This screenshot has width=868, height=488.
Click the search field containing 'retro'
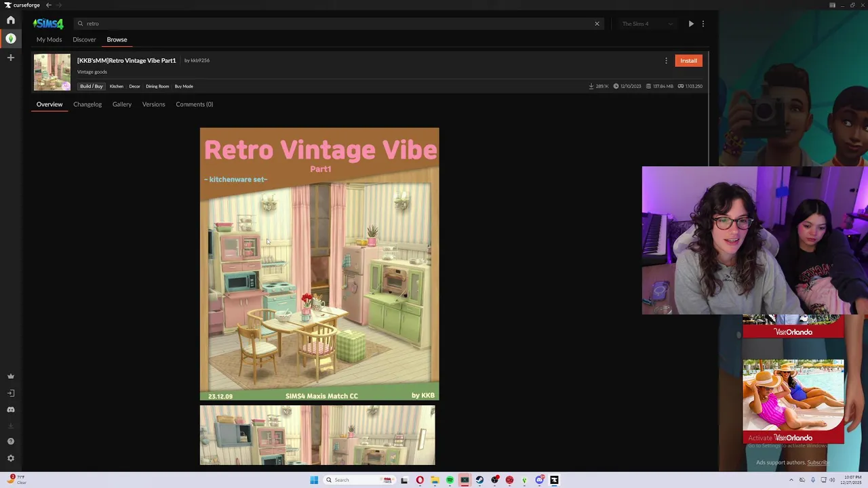point(338,24)
